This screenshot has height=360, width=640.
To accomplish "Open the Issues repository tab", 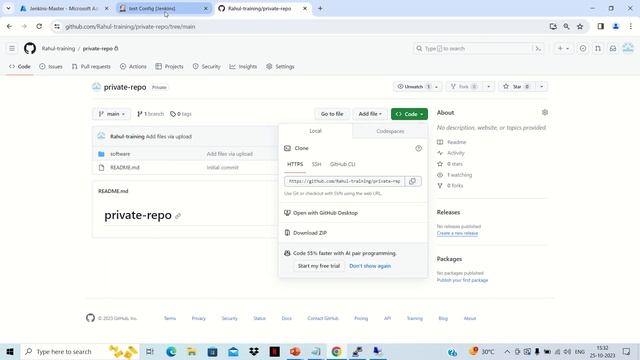I will click(51, 67).
